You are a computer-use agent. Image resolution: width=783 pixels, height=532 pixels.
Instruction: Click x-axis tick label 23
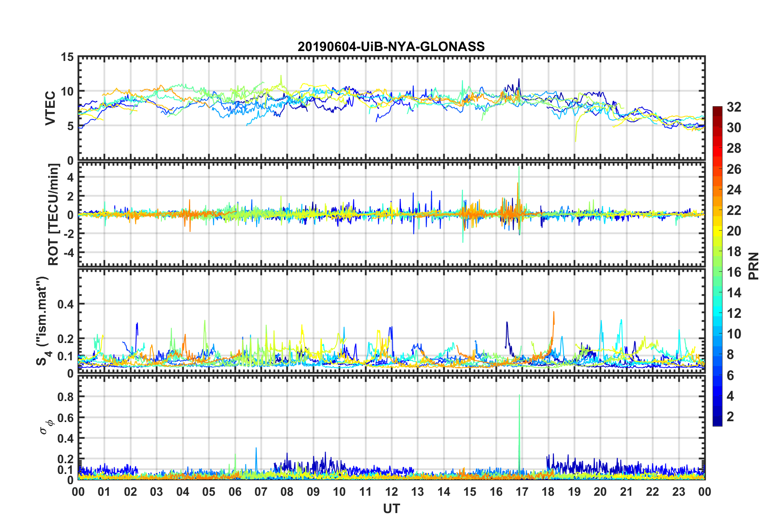[x=678, y=492]
